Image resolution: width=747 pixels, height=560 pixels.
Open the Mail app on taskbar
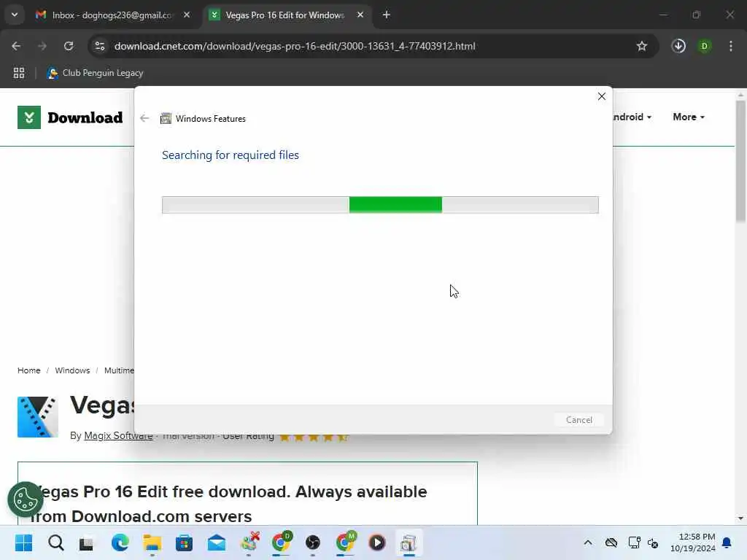pyautogui.click(x=216, y=542)
